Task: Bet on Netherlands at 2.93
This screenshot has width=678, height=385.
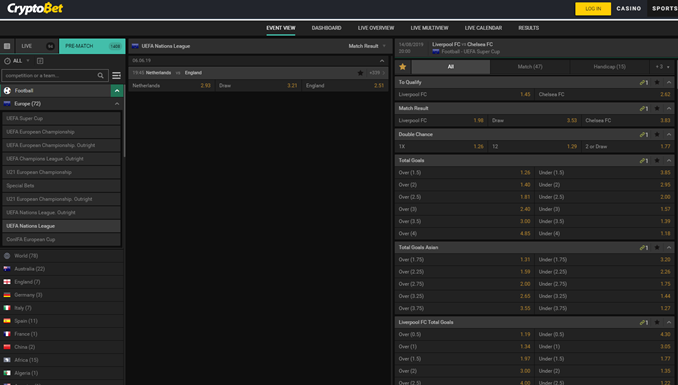Action: point(172,86)
